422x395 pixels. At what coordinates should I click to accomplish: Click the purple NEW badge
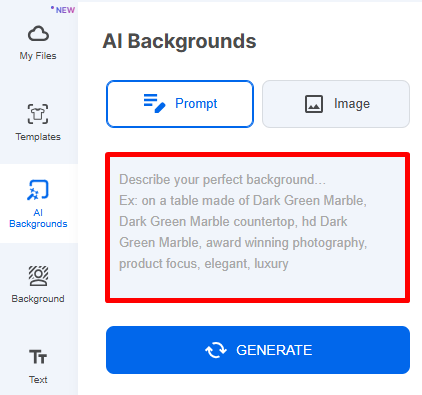pyautogui.click(x=63, y=10)
